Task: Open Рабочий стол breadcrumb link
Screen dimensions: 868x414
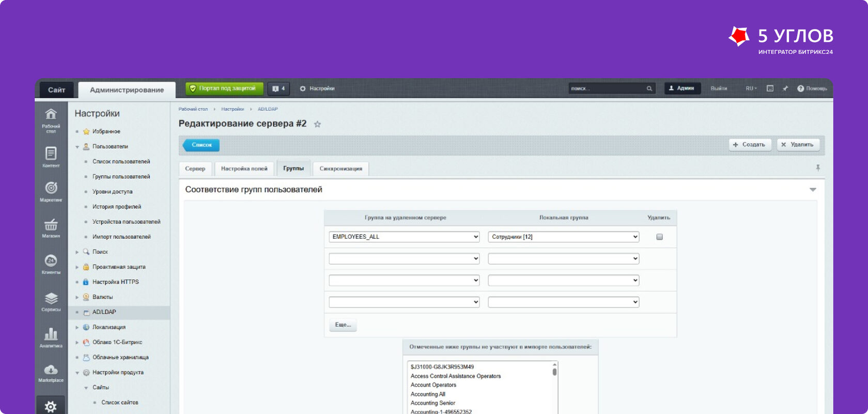Action: tap(193, 109)
